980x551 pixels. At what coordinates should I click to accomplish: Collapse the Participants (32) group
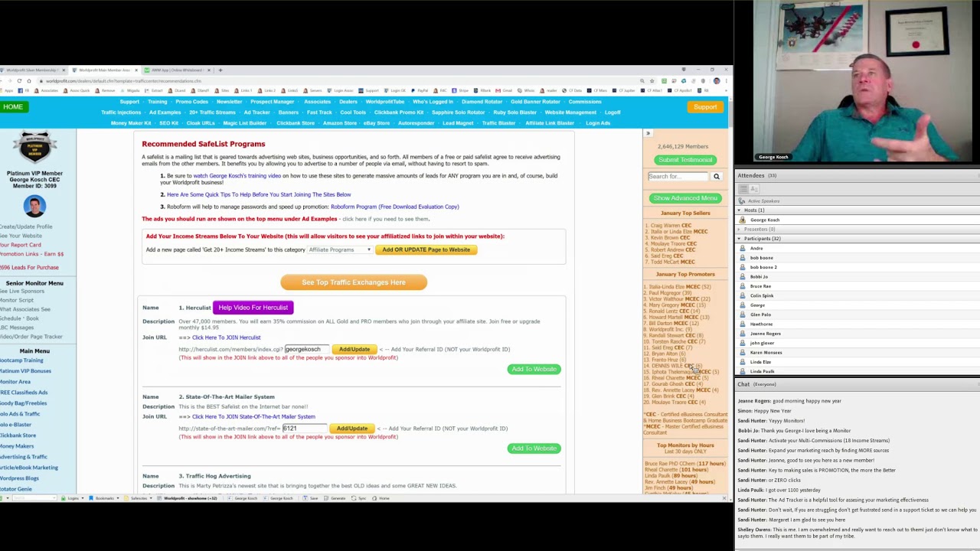tap(740, 239)
